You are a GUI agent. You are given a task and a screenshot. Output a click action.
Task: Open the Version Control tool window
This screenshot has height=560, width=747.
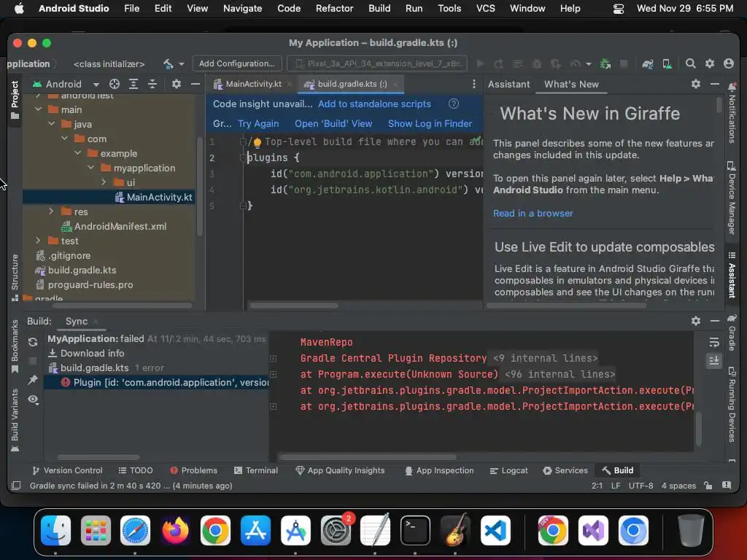67,470
